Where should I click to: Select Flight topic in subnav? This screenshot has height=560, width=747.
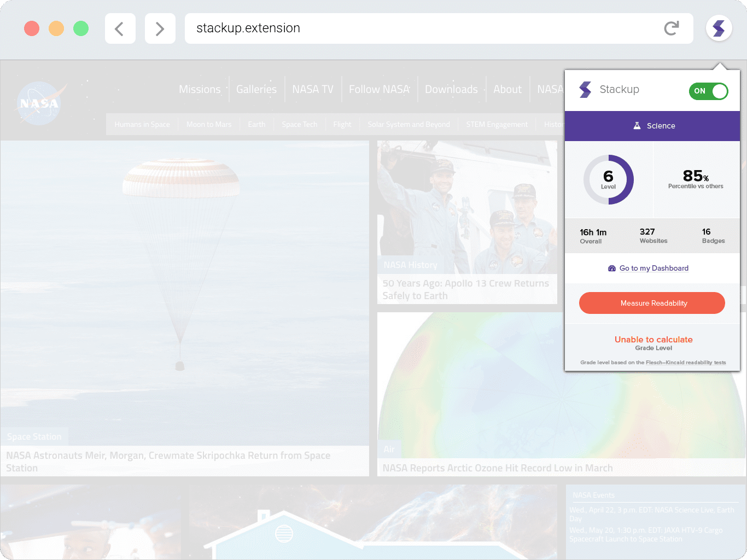[x=342, y=124]
